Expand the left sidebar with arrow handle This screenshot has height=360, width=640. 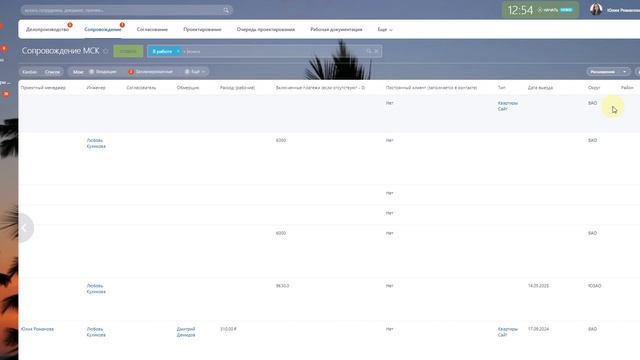tap(24, 228)
